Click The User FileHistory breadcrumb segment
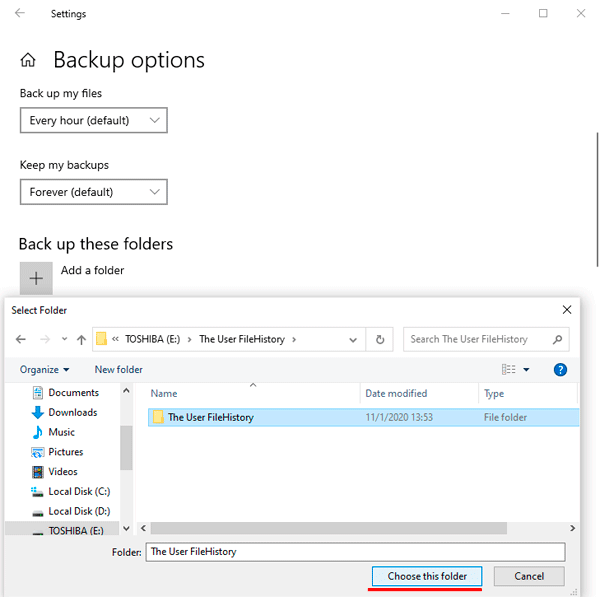Screen dimensions: 600x597 coord(242,339)
